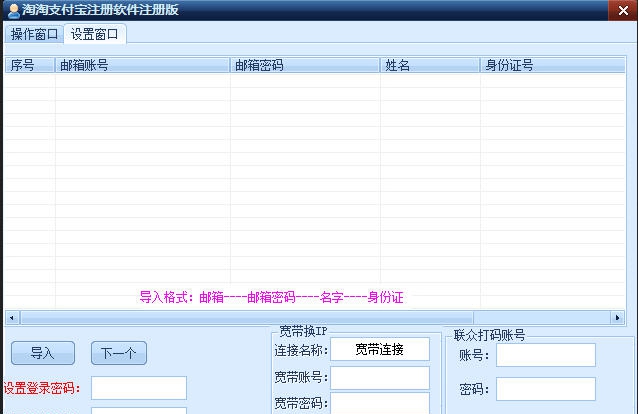Click the 身份证号 column header

553,65
